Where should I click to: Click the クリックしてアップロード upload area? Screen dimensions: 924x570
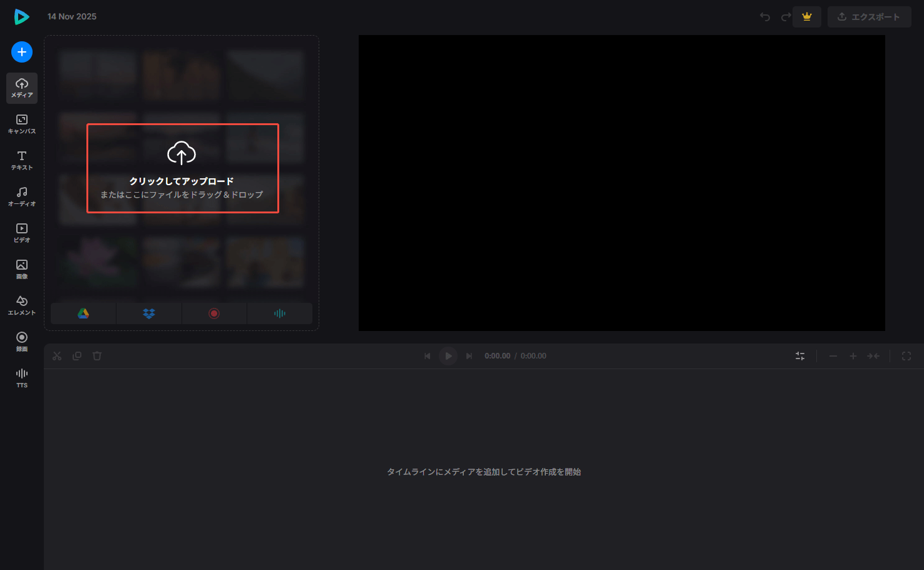tap(182, 168)
